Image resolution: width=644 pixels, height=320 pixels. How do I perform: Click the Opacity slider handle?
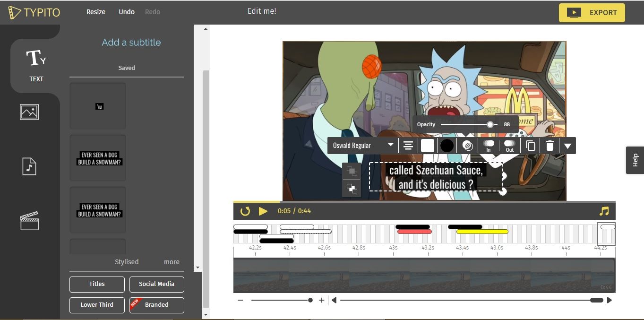490,124
